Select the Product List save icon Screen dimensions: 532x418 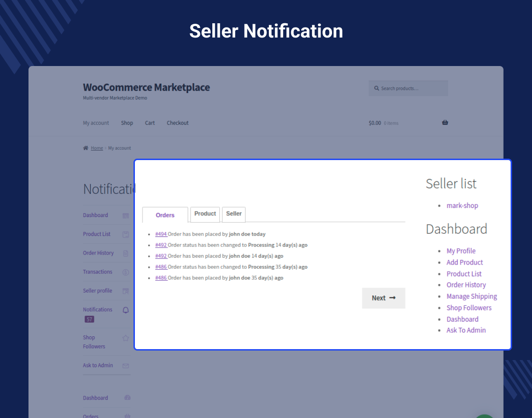pyautogui.click(x=125, y=234)
